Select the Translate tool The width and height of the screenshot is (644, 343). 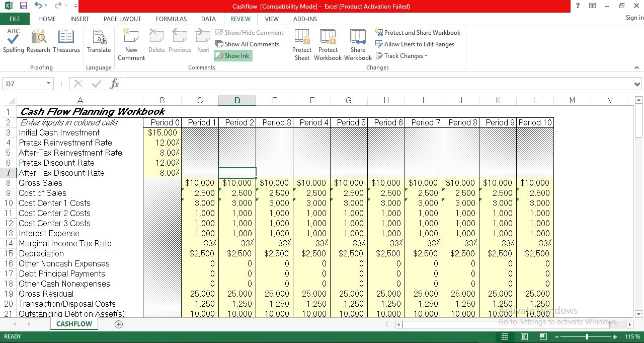(99, 43)
